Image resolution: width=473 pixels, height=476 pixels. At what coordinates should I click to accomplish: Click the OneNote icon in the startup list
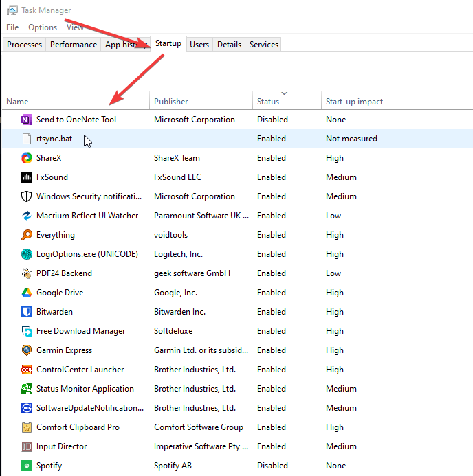(27, 120)
